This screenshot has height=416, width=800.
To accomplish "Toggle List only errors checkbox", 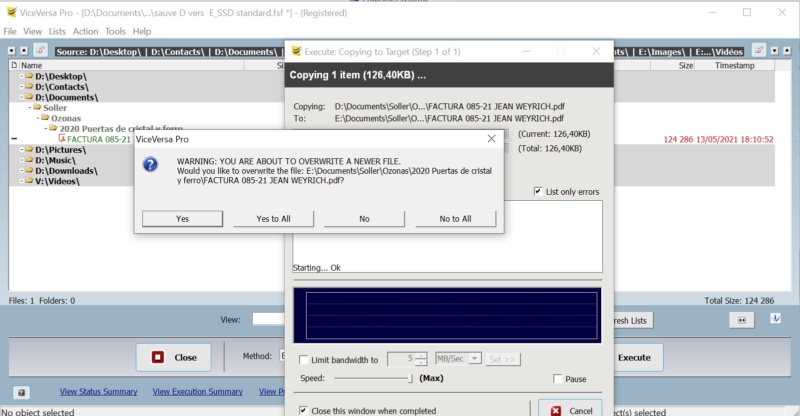I will point(538,191).
